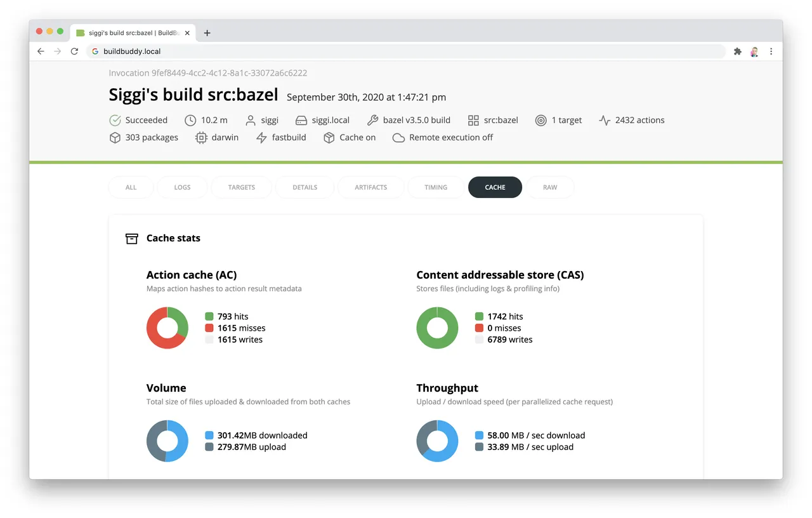Click the Google icon in address bar
The height and width of the screenshot is (518, 812).
coord(95,51)
